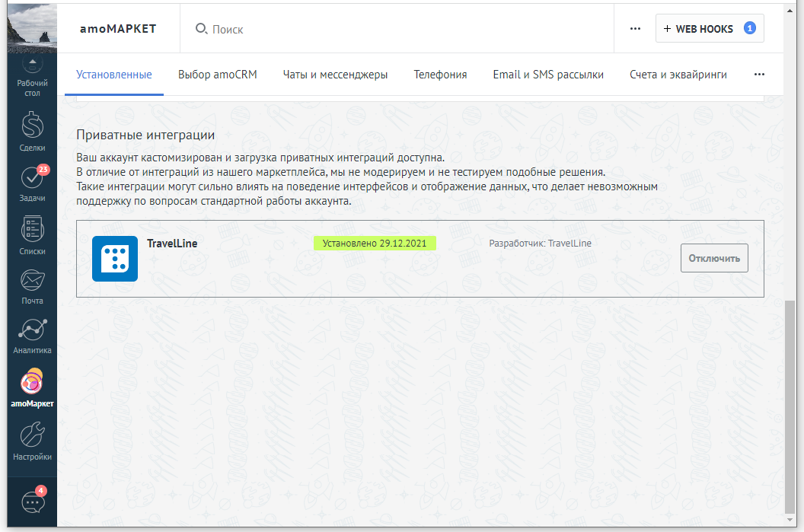Open the TravelLine integration name
Screen dimensions: 804x532
point(172,244)
